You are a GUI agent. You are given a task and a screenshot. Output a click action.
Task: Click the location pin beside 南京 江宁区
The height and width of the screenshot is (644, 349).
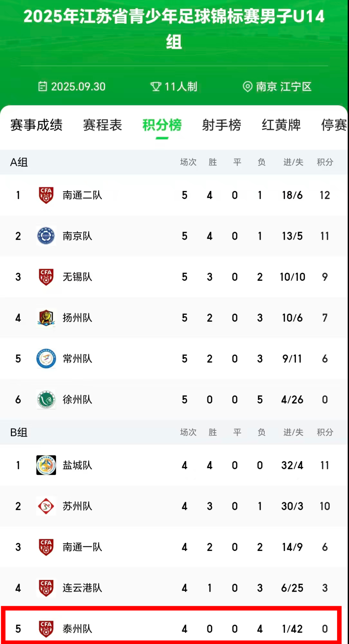pos(248,87)
